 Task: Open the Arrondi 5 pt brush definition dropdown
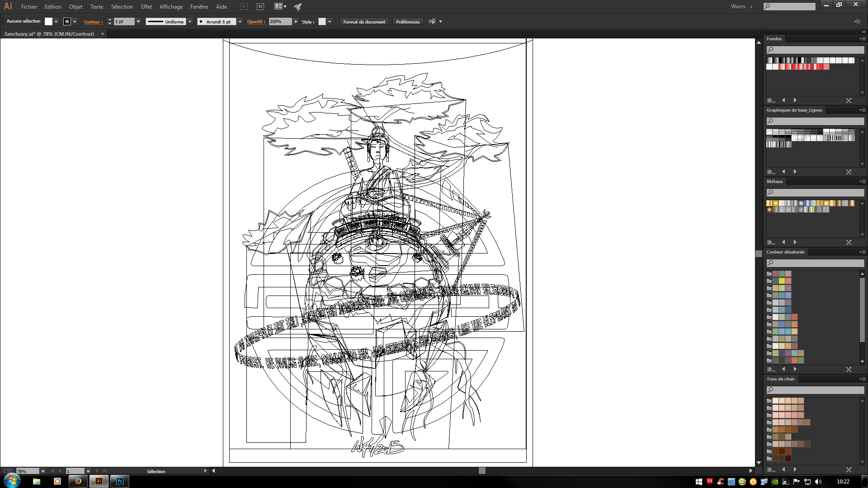point(240,22)
